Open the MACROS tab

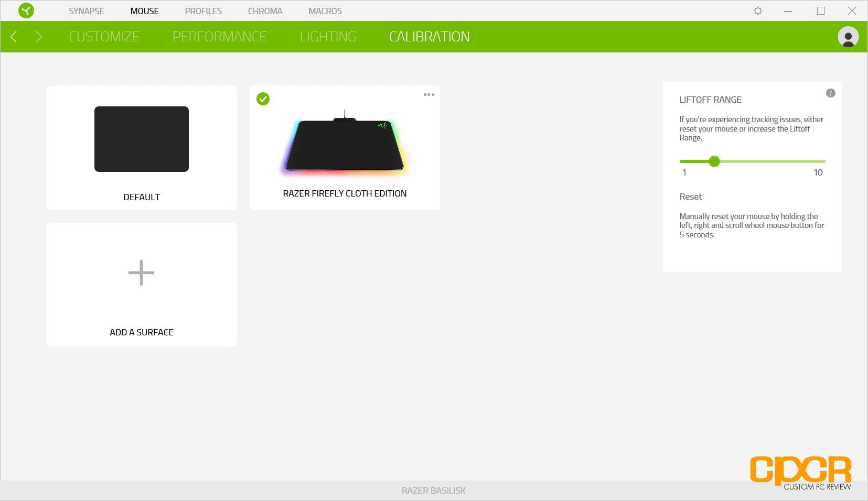point(325,11)
